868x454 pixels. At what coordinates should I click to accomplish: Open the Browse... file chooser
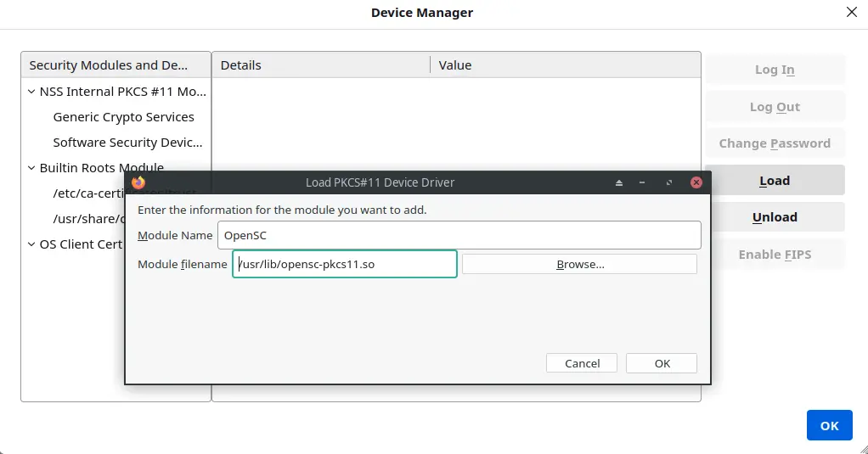(x=579, y=264)
